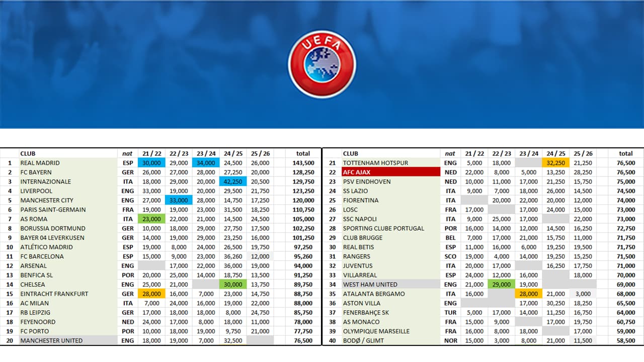Click the POR cell beside Benfica SL

click(128, 275)
